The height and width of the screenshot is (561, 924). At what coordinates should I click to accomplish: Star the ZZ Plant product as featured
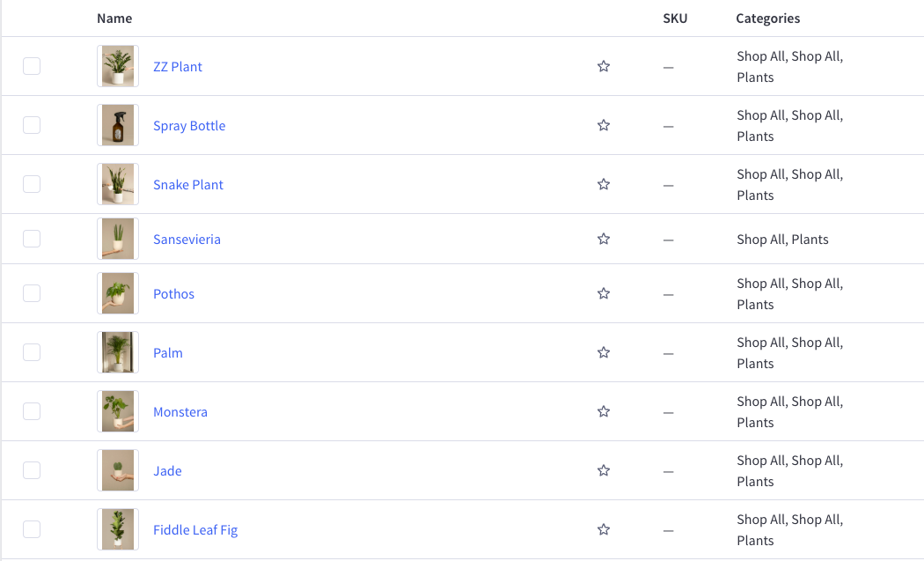pos(604,66)
